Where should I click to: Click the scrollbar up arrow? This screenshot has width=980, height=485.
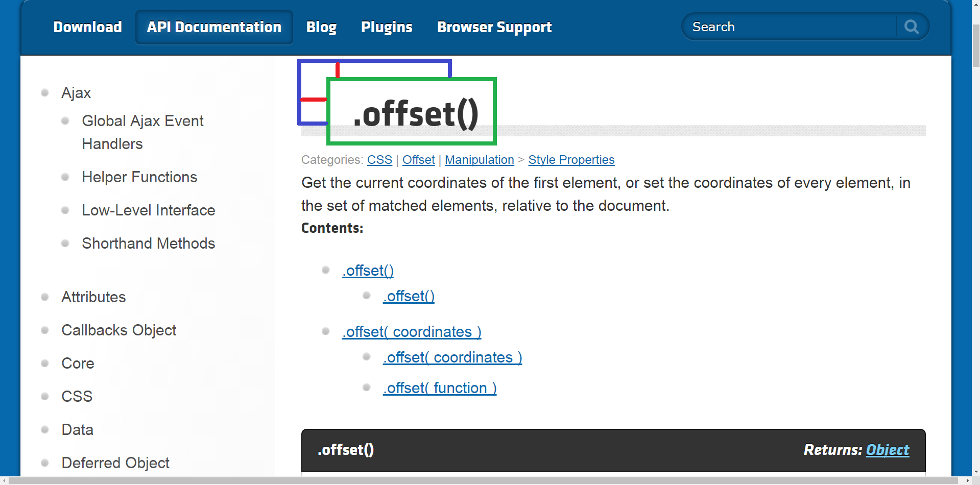975,5
